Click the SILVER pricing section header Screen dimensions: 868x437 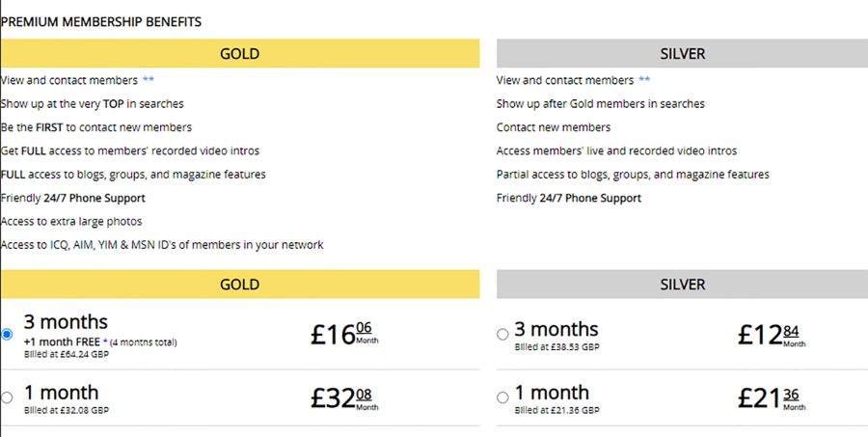(682, 285)
